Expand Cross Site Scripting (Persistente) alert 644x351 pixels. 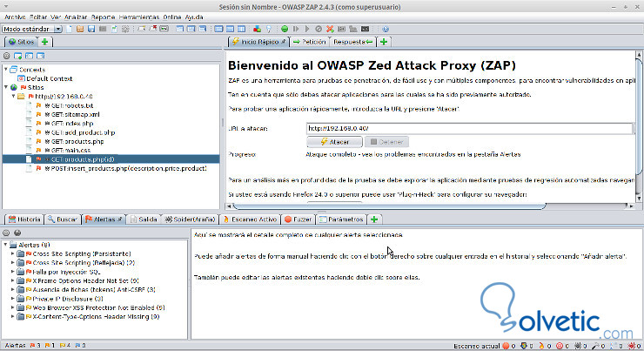click(x=13, y=253)
